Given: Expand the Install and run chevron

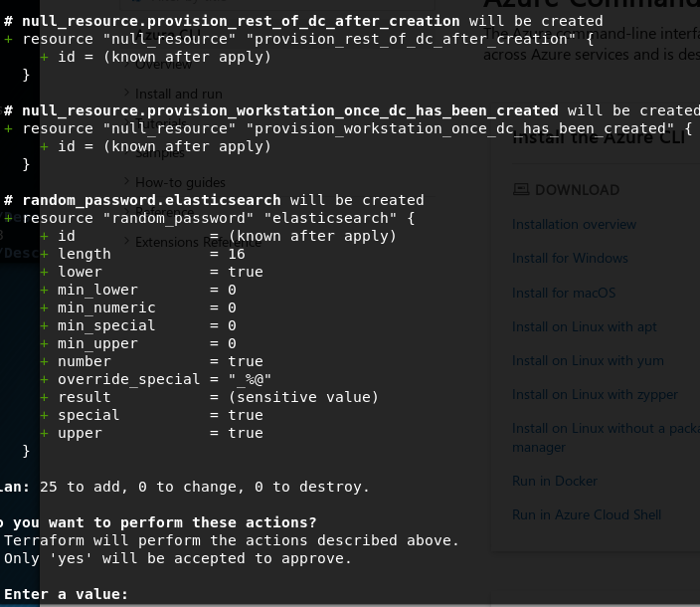Looking at the screenshot, I should (127, 94).
